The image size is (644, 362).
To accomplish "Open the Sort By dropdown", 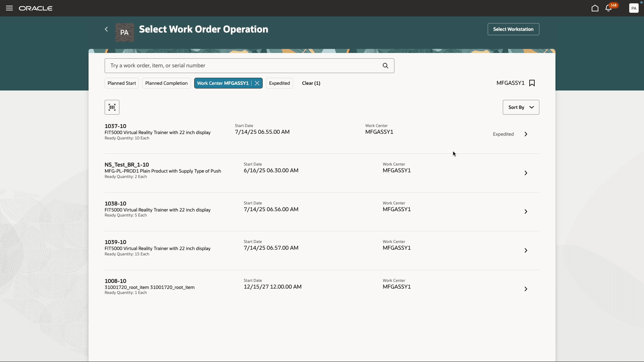I will point(521,107).
